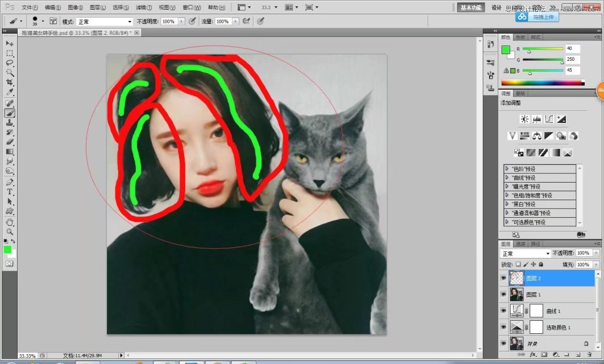Screen dimensions: 604x364
Task: Select the Rectangular Marquee tool
Action: tap(10, 53)
